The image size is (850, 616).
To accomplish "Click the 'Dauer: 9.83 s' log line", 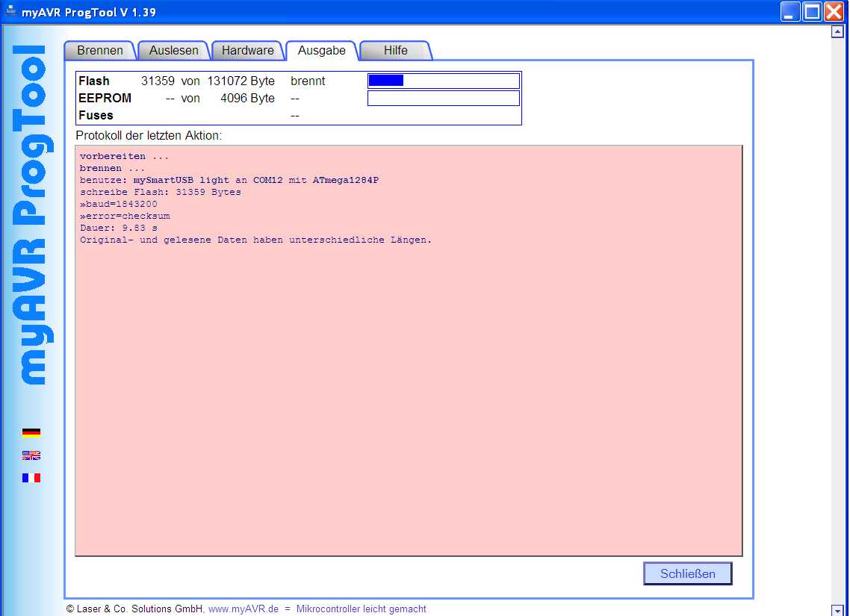I will 118,228.
